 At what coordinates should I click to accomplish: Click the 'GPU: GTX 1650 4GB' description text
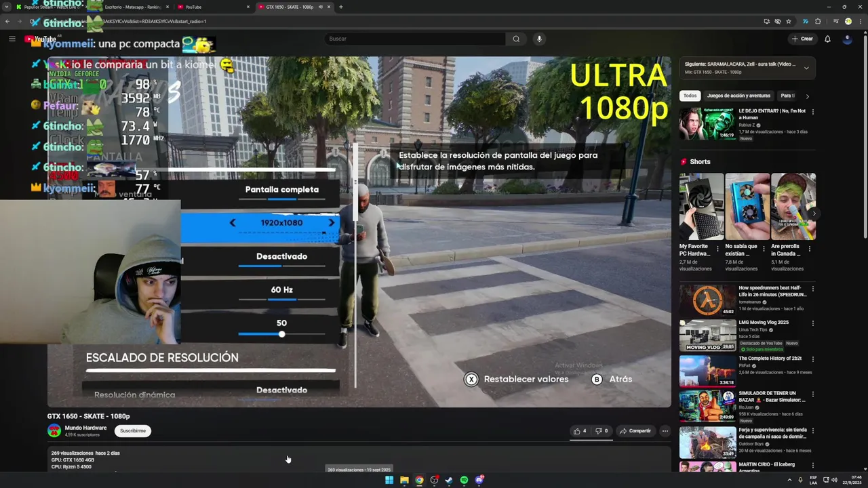pos(73,460)
